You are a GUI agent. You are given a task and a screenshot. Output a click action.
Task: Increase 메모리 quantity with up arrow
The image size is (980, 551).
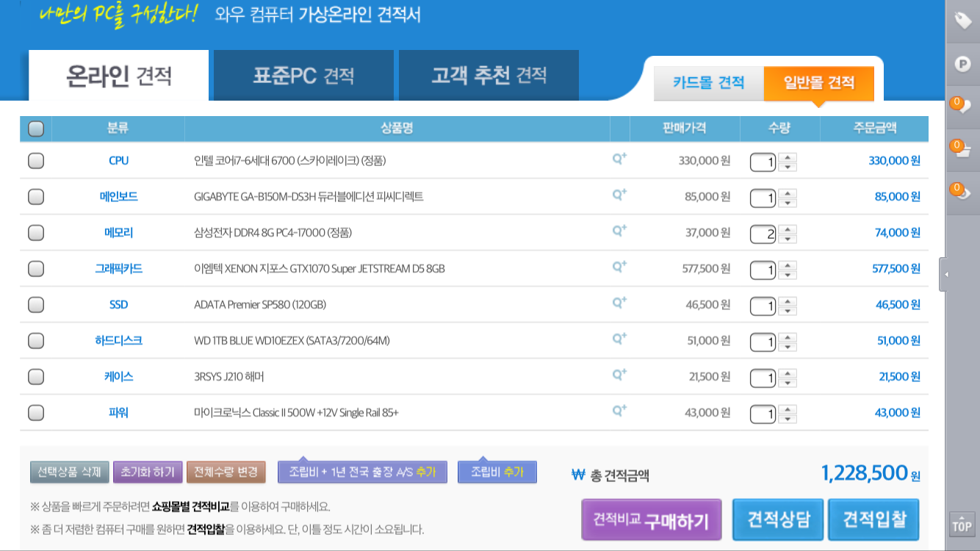788,228
